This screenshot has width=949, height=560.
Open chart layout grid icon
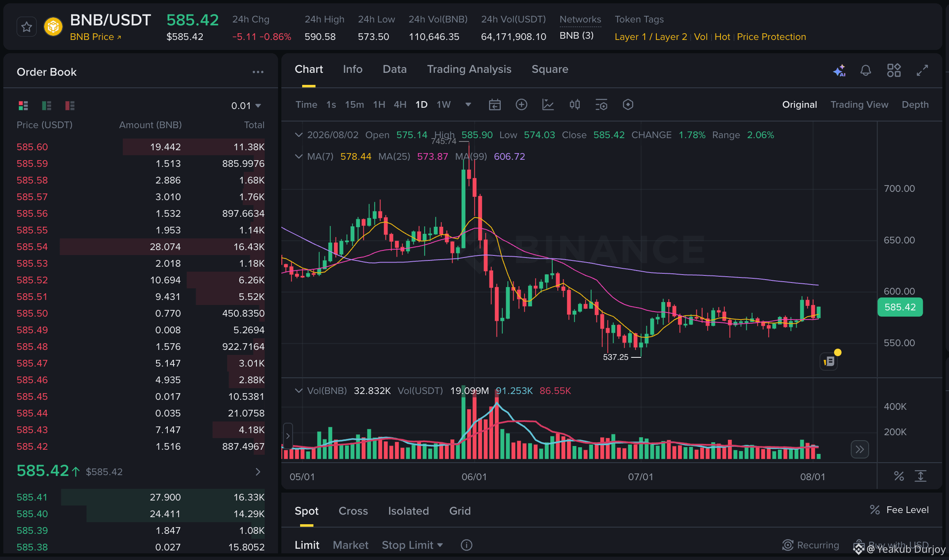click(x=894, y=70)
